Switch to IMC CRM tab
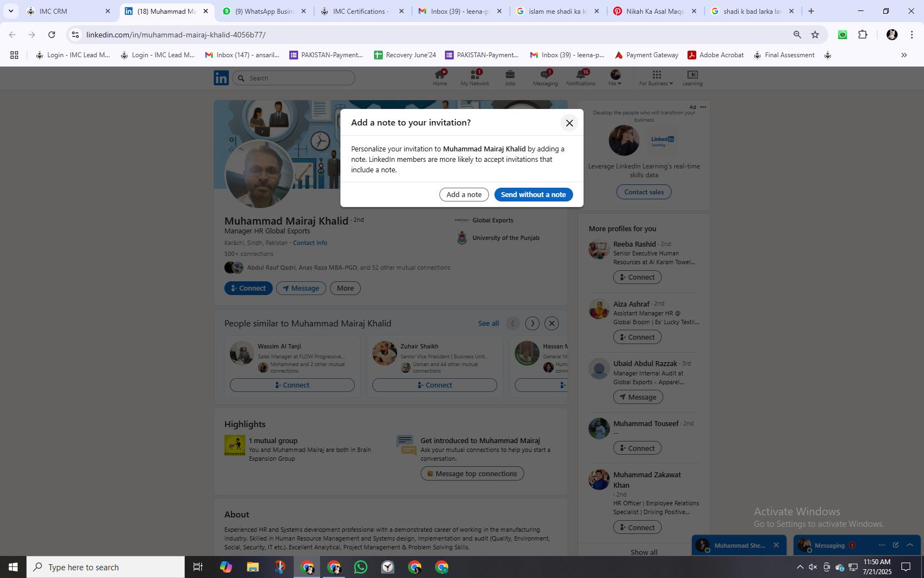The height and width of the screenshot is (578, 924). (x=69, y=11)
